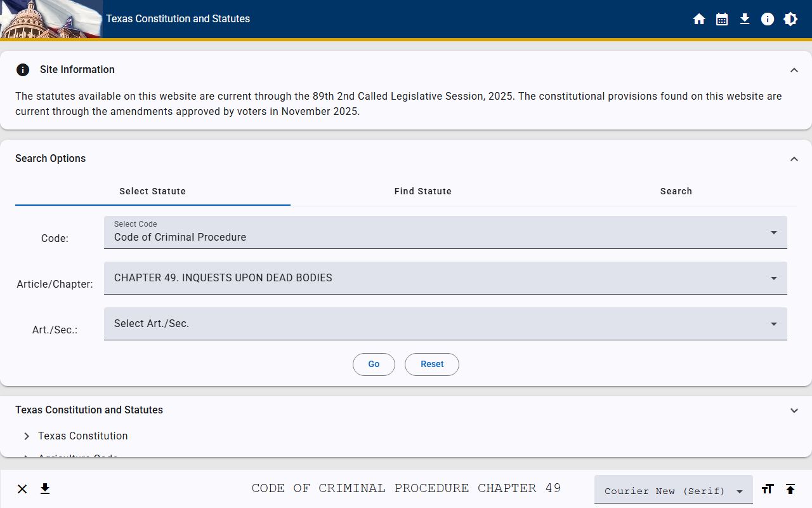Click the scroll-to-top arrow icon
This screenshot has width=812, height=508.
point(790,489)
